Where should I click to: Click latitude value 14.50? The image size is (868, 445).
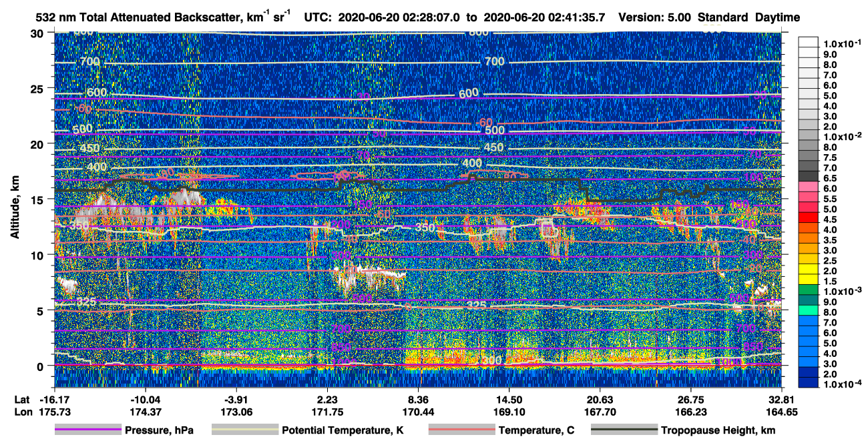509,399
